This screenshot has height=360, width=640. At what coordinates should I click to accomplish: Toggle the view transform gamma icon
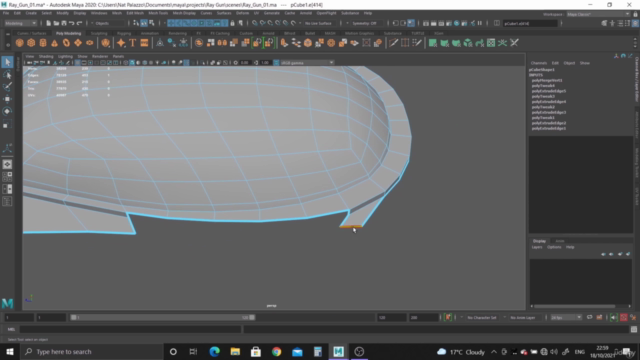coord(276,62)
